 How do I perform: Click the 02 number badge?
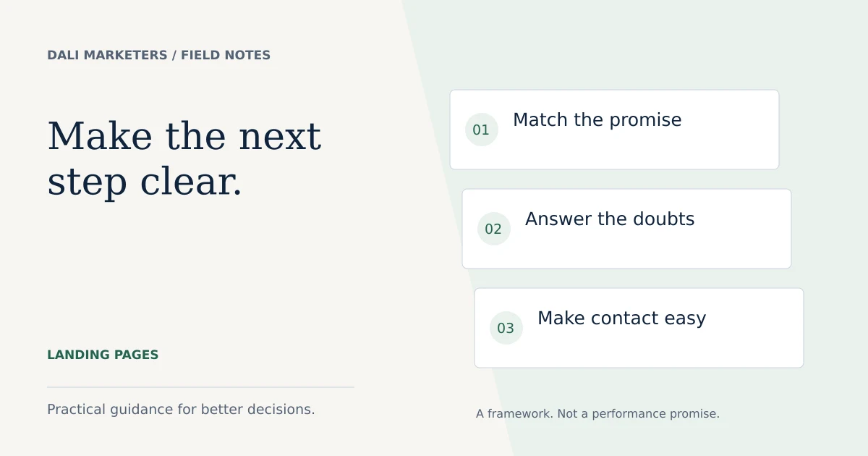point(493,229)
